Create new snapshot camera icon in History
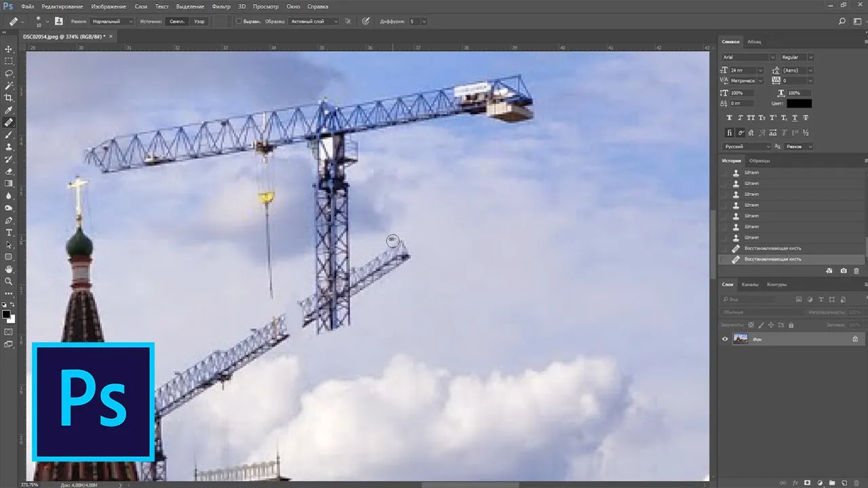Image resolution: width=868 pixels, height=488 pixels. click(844, 271)
